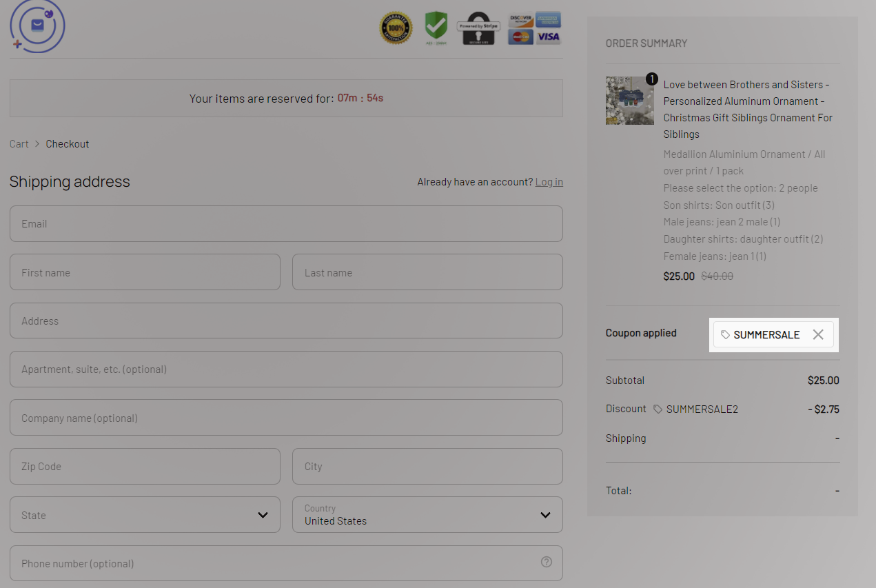Viewport: 876px width, 588px height.
Task: Open the State dropdown
Action: tap(145, 515)
